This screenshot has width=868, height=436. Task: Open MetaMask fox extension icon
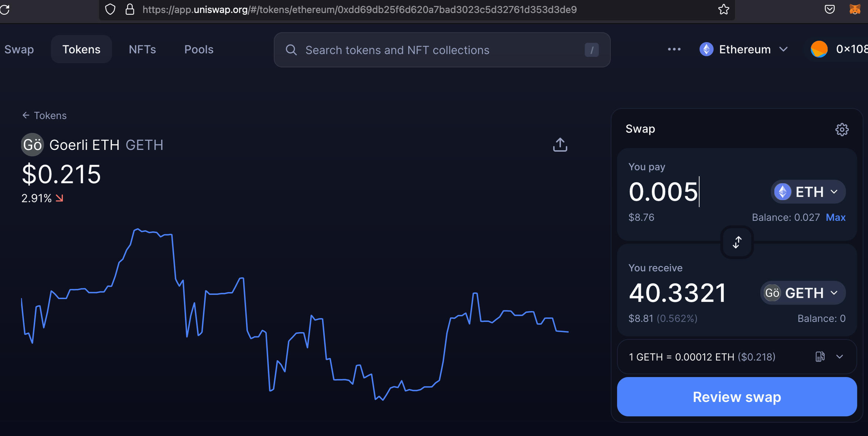pyautogui.click(x=855, y=9)
